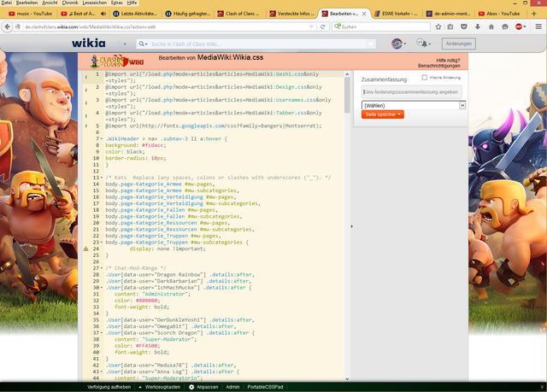The image size is (547, 392).
Task: Collapse code fold at line 27
Action: (102, 268)
